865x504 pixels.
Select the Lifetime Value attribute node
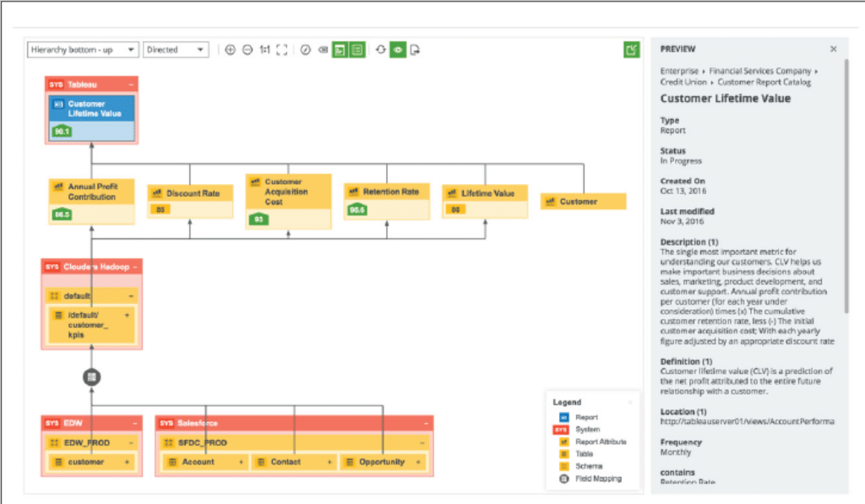point(485,201)
